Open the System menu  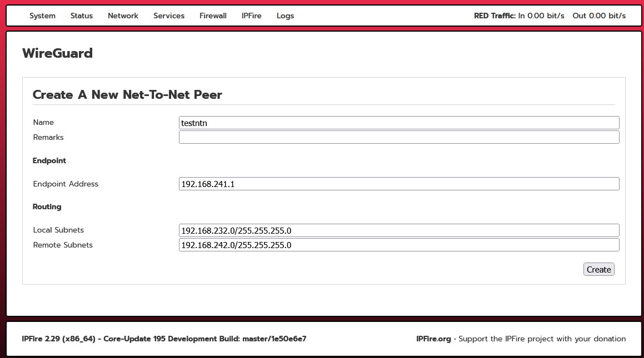click(42, 16)
